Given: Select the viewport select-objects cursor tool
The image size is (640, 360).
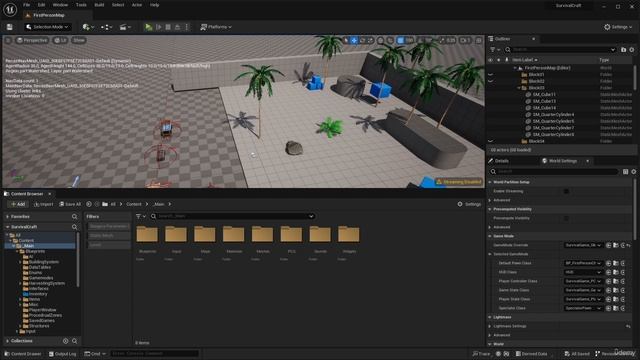Looking at the screenshot, I should tap(346, 40).
